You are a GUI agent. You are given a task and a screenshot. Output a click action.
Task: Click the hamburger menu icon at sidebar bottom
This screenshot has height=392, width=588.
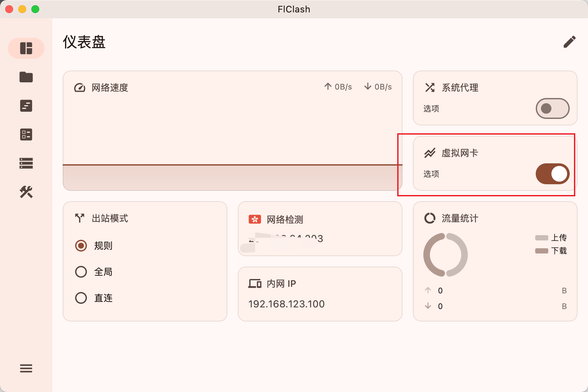point(26,368)
